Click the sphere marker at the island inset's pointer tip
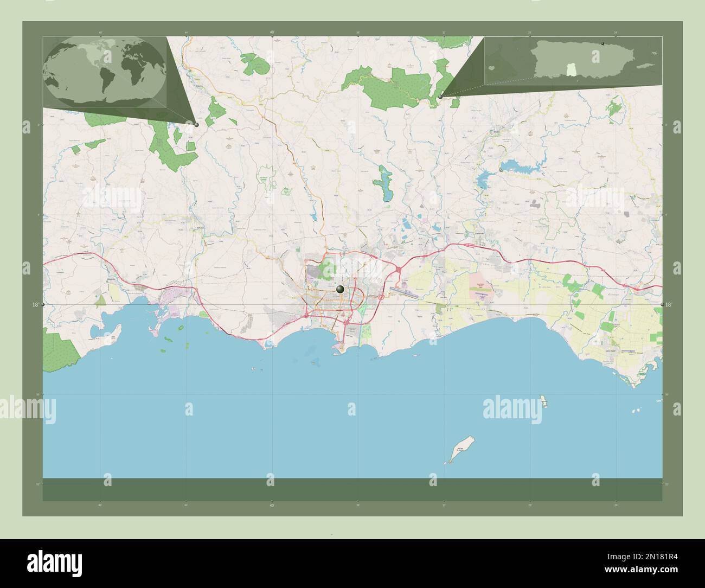The image size is (705, 588). pyautogui.click(x=441, y=97)
